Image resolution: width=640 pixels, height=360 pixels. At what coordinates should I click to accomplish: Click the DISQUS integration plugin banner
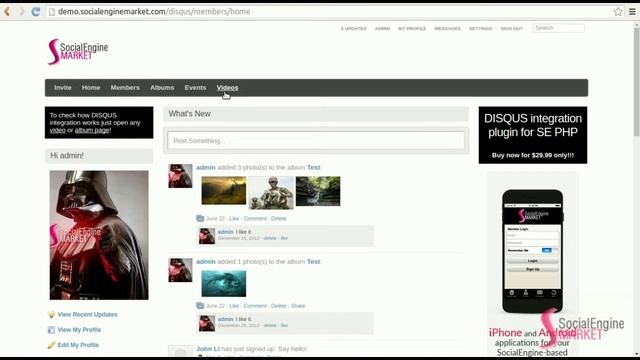pyautogui.click(x=533, y=135)
